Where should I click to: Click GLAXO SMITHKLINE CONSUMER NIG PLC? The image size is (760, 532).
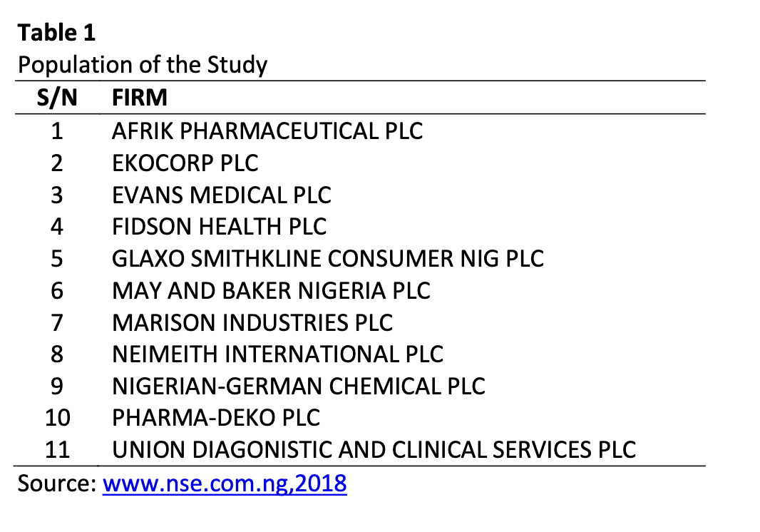pos(328,258)
